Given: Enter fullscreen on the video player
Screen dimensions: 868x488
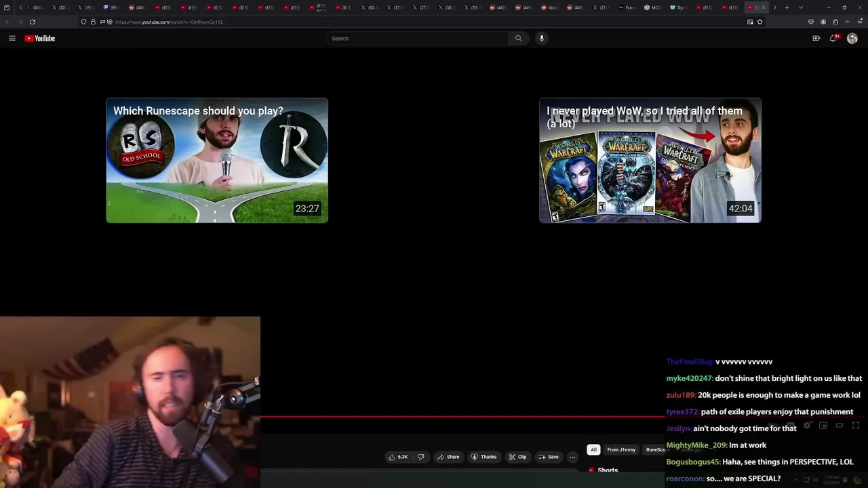Looking at the screenshot, I should [x=856, y=425].
